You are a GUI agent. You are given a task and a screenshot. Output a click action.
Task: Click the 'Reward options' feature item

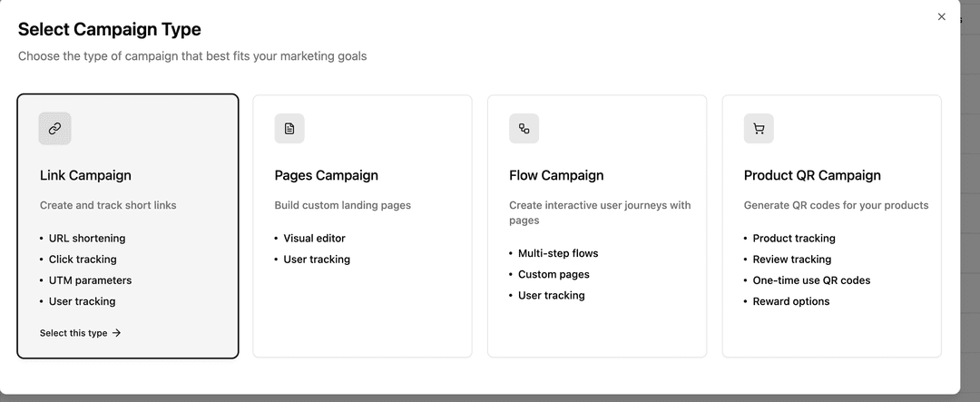click(790, 301)
